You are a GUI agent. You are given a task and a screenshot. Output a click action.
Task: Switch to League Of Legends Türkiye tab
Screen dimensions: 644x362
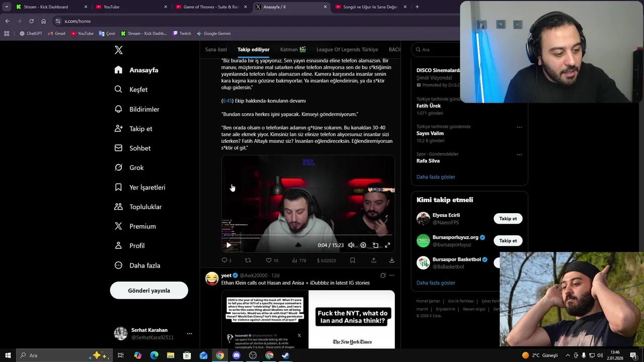click(x=347, y=49)
